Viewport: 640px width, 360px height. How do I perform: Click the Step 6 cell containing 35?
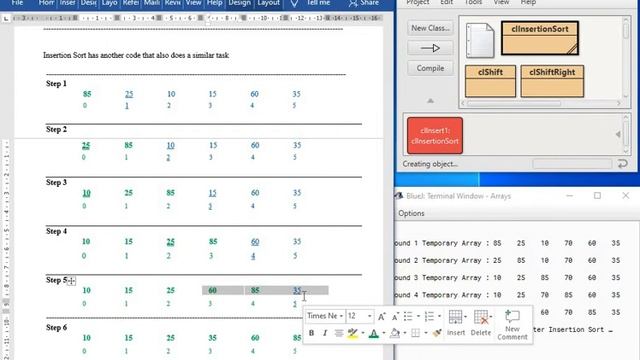(x=212, y=338)
